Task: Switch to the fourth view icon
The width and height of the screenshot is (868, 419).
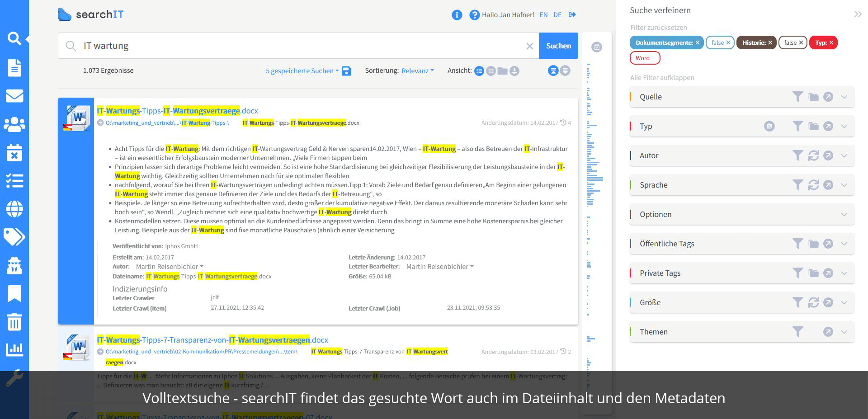Action: pyautogui.click(x=514, y=71)
